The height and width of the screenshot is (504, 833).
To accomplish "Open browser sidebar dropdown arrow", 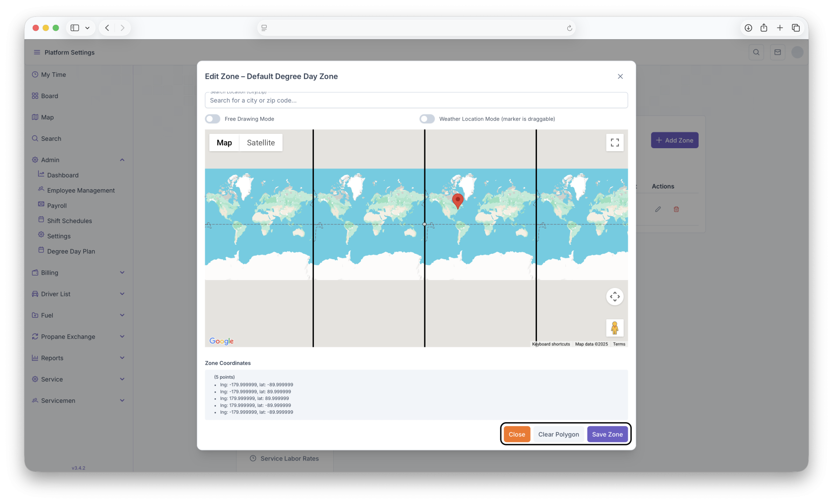I will click(87, 28).
